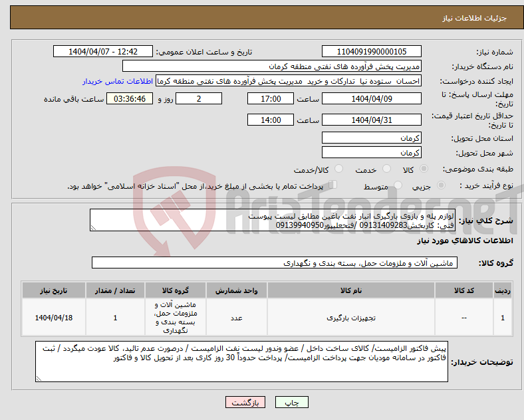Click the general description text area
Viewport: 524px width, 420px height.
pyautogui.click(x=273, y=220)
